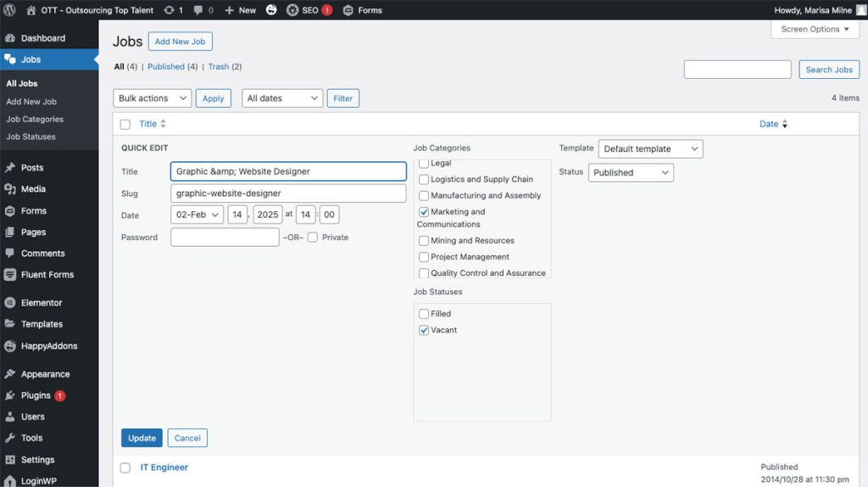Uncheck the Marketing and Communications category
Screen dimensions: 868x487
point(424,212)
